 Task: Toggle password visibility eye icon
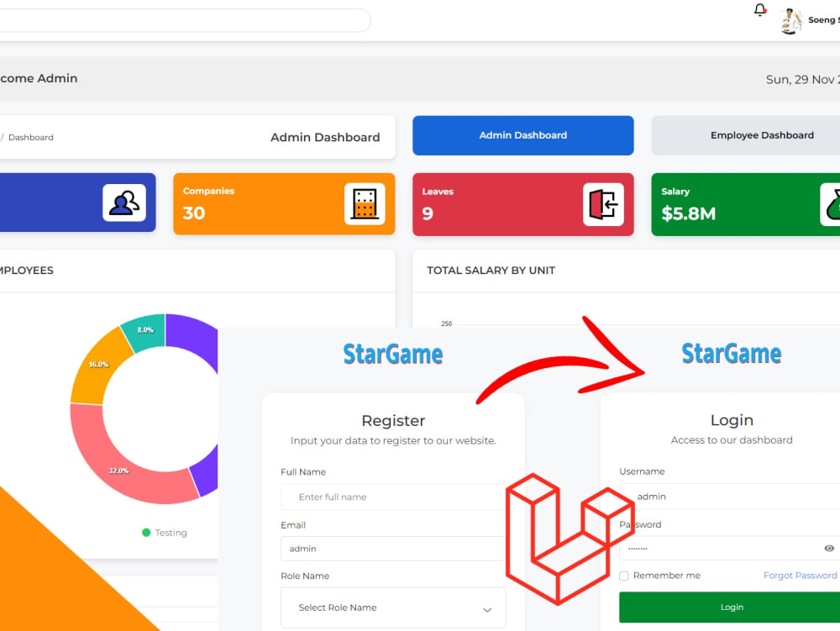pos(829,548)
